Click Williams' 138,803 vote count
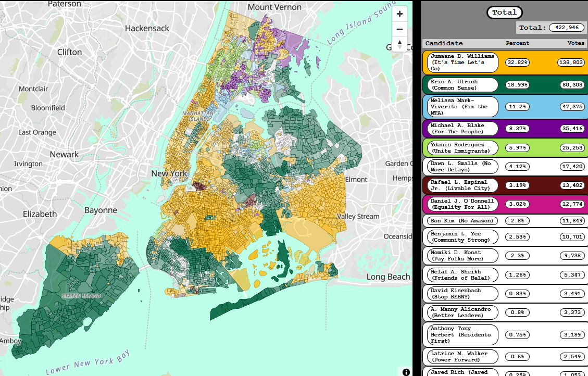This screenshot has height=376, width=588. (x=571, y=62)
